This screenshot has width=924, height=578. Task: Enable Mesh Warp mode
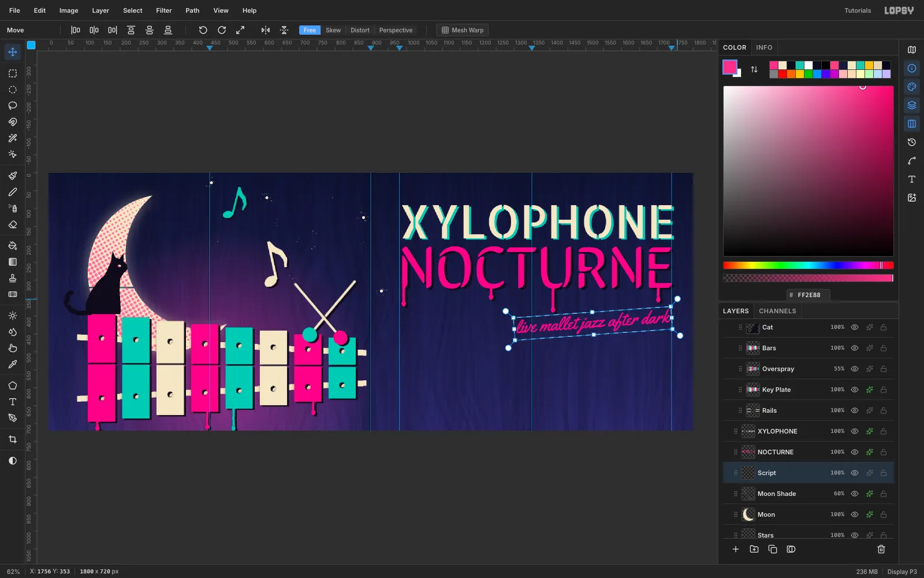(x=463, y=30)
